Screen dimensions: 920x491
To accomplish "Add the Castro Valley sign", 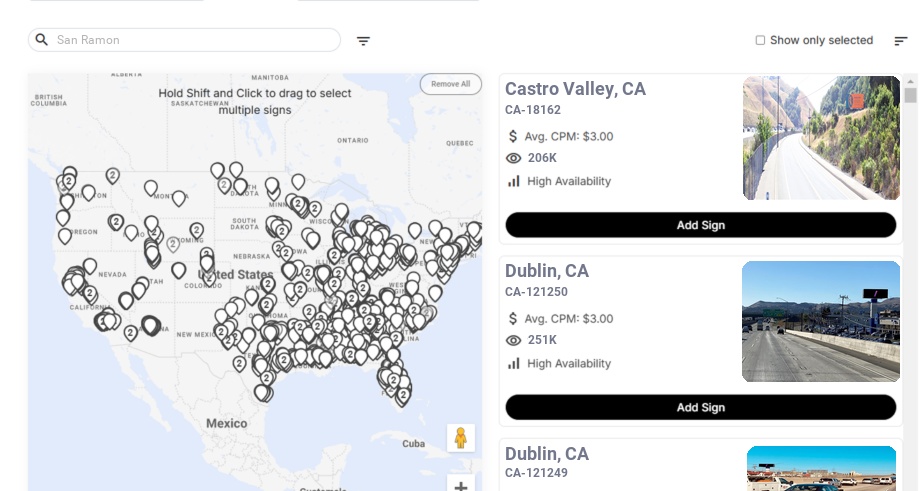I will click(x=700, y=225).
